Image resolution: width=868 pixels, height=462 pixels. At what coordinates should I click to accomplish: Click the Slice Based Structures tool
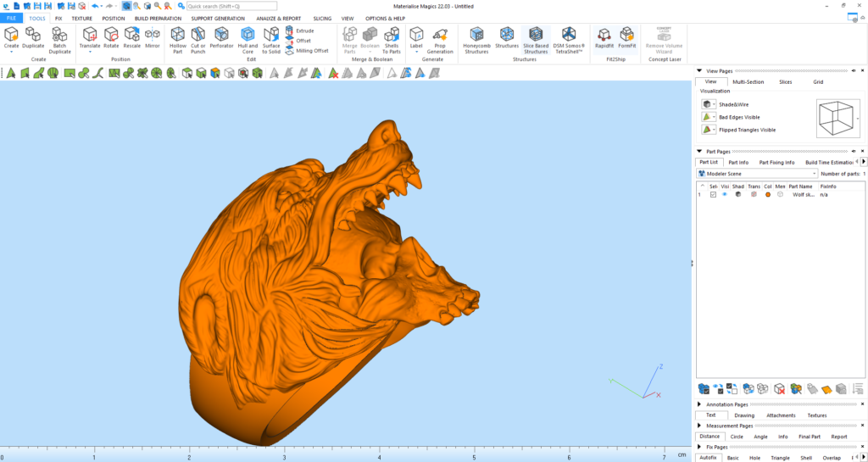tap(536, 41)
